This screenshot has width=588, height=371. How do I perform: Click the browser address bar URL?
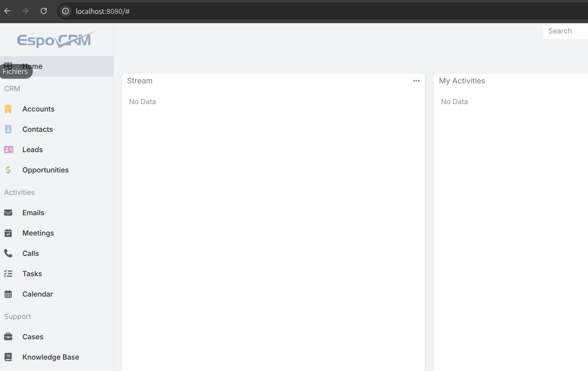coord(102,11)
